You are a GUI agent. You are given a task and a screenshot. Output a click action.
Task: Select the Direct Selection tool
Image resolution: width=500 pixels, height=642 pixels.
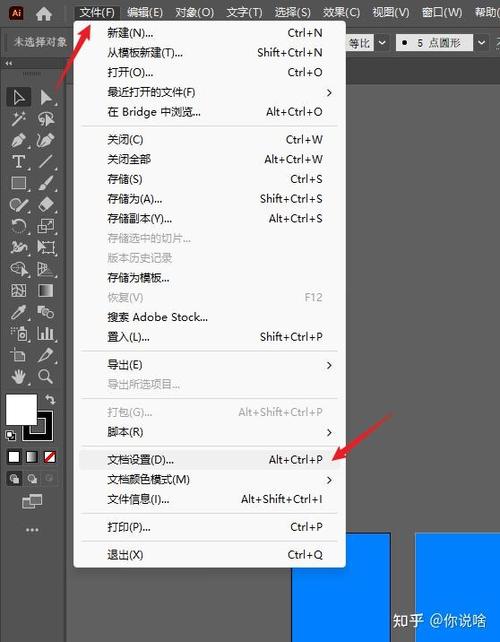[x=46, y=97]
